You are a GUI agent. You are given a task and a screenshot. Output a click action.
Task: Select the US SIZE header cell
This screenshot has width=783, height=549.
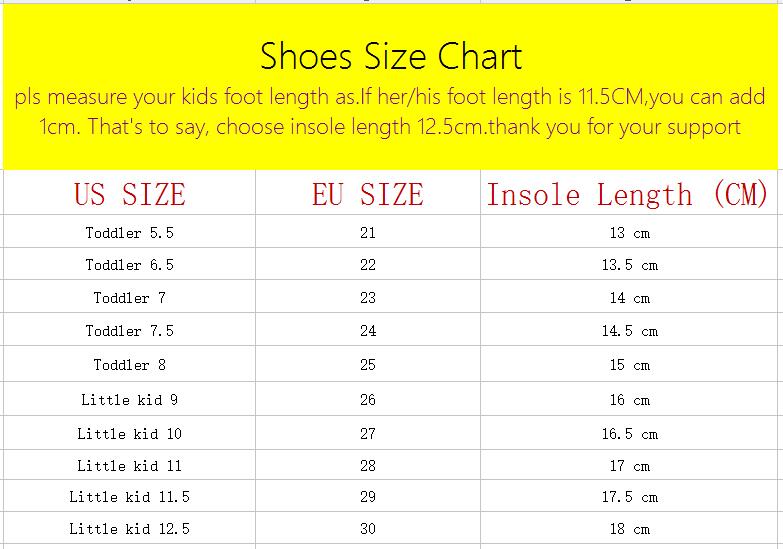pyautogui.click(x=129, y=194)
